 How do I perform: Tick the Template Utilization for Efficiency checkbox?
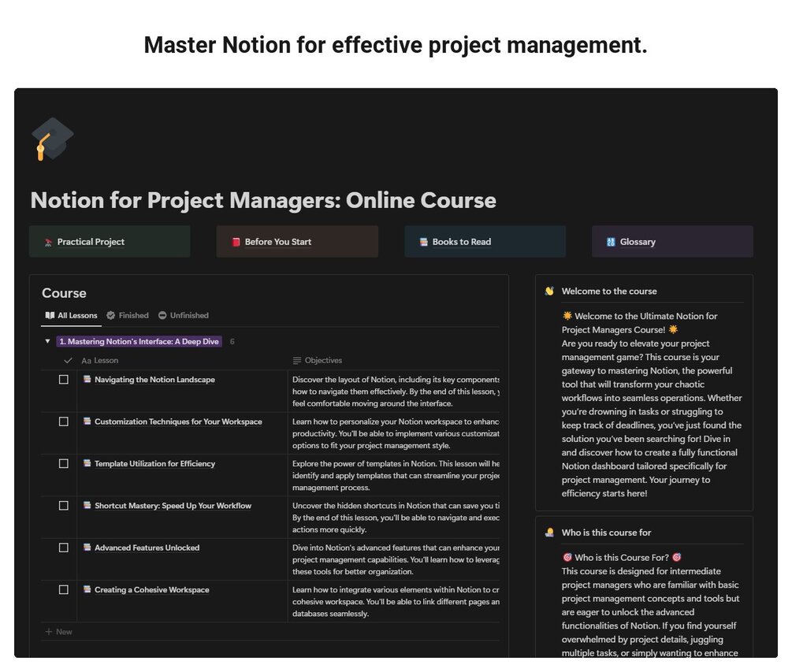[x=64, y=463]
